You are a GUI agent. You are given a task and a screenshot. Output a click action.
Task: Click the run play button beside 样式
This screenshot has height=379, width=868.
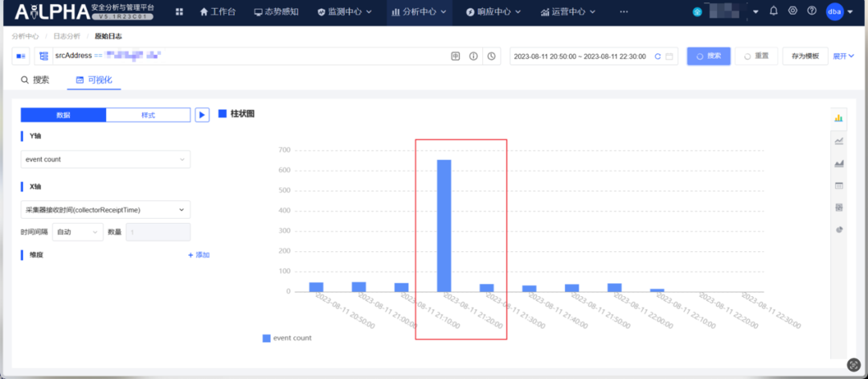click(x=203, y=115)
